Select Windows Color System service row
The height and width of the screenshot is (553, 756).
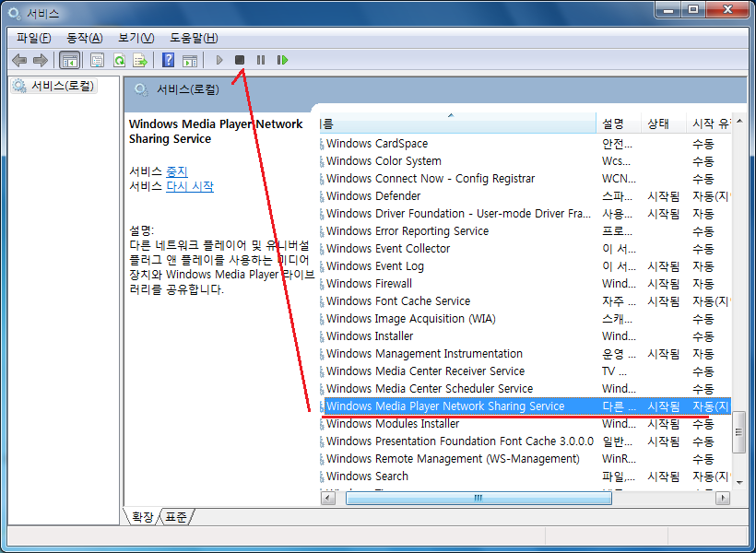(526, 161)
